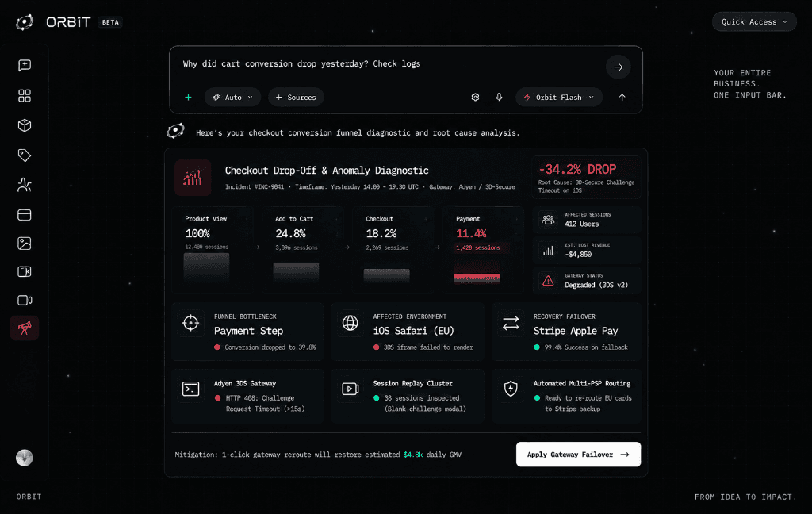
Task: Click the user avatar in sidebar
Action: (25, 458)
